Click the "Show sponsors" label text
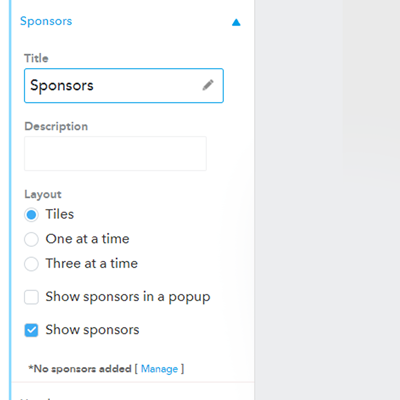This screenshot has height=400, width=400. point(92,330)
